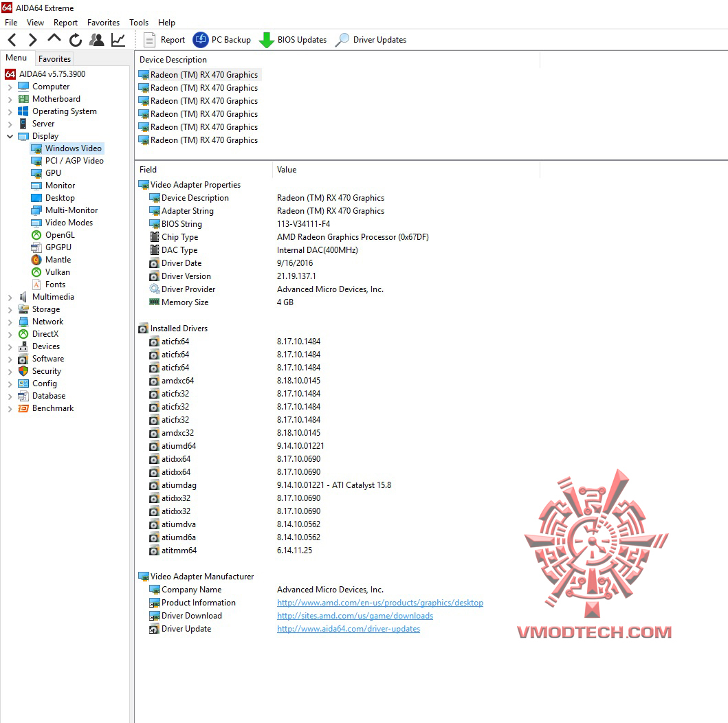Viewport: 728px width, 723px height.
Task: Expand the Operating System node
Action: (x=10, y=112)
